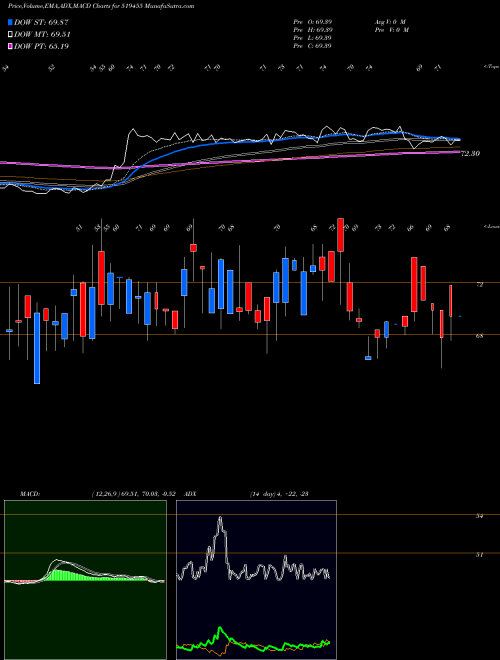Click the 'Pre O: 69.89' open value

313,22
